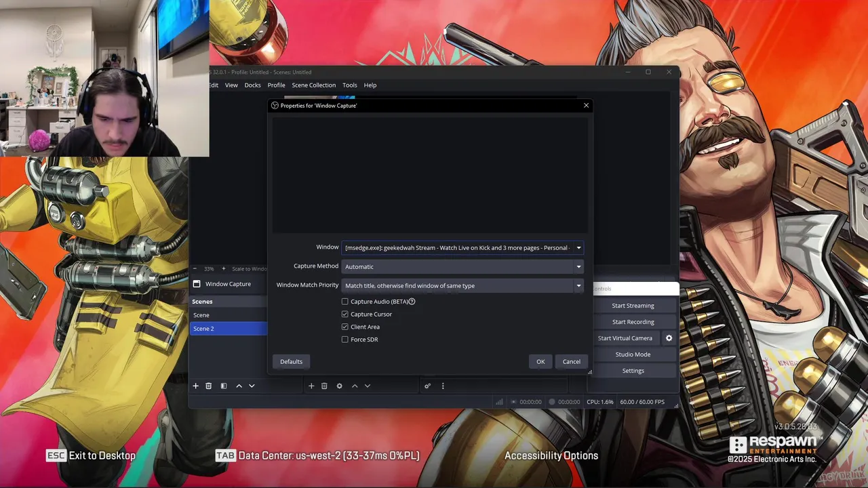Remove selected source with trash icon
Image resolution: width=868 pixels, height=488 pixels.
(324, 386)
